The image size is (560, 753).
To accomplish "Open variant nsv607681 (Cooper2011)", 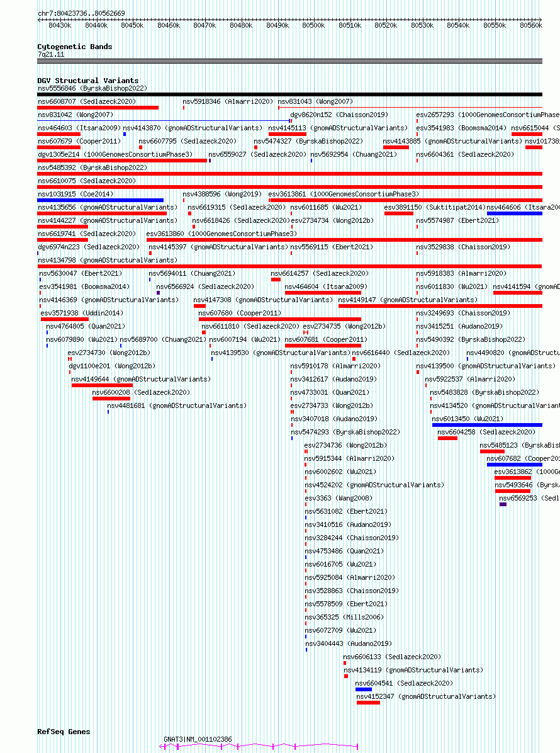I will (326, 339).
